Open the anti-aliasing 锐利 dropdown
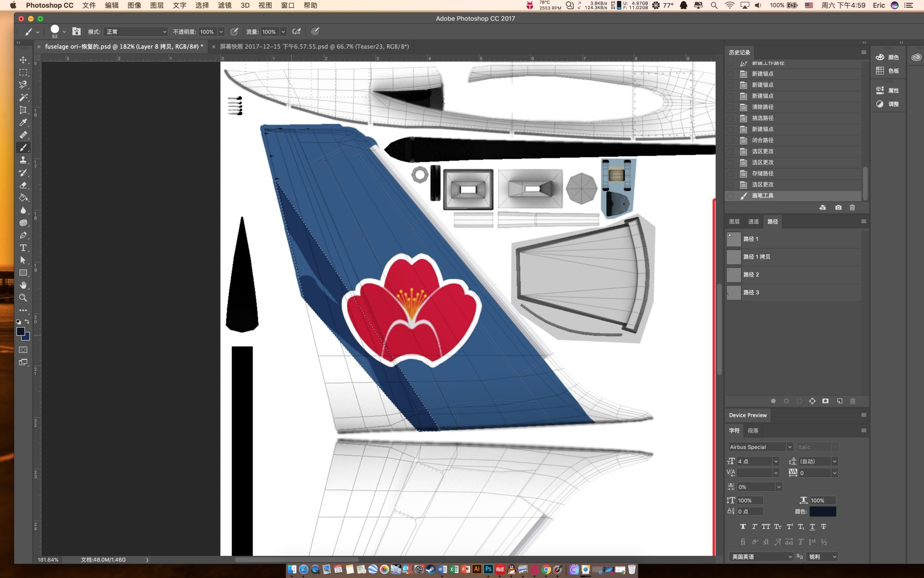The image size is (924, 578). (x=822, y=557)
